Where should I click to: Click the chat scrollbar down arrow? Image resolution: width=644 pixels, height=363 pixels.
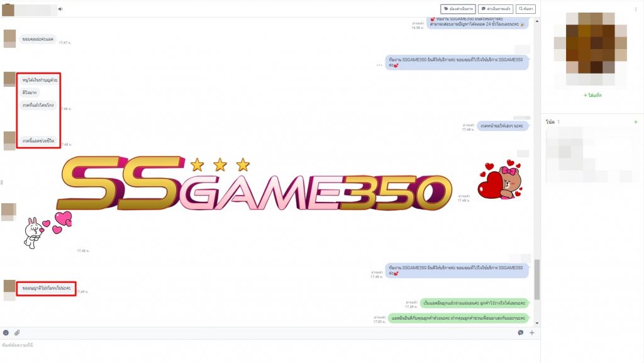[537, 323]
